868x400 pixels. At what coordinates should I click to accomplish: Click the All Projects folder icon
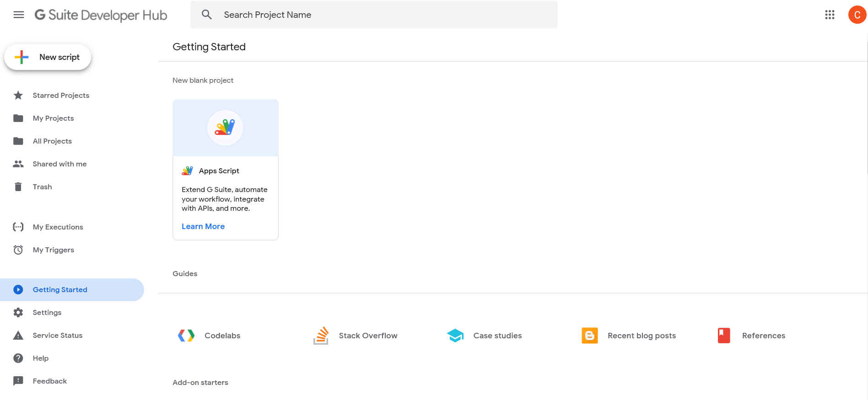coord(18,141)
